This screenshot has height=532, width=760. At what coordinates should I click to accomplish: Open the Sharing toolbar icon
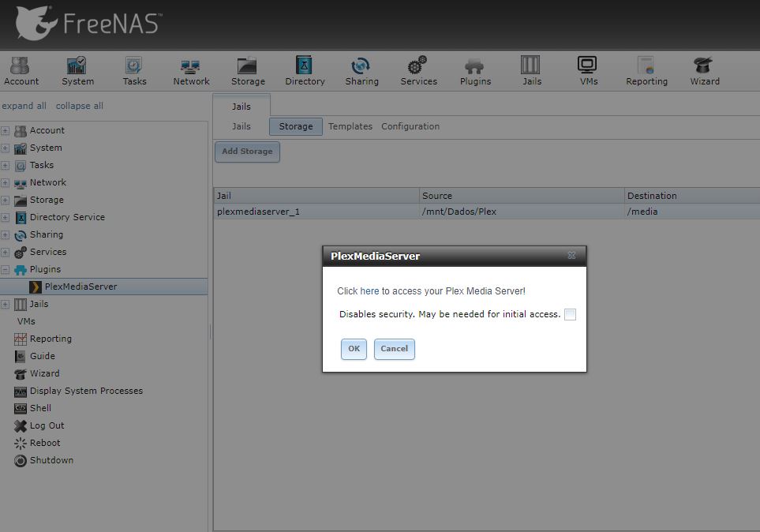(361, 71)
